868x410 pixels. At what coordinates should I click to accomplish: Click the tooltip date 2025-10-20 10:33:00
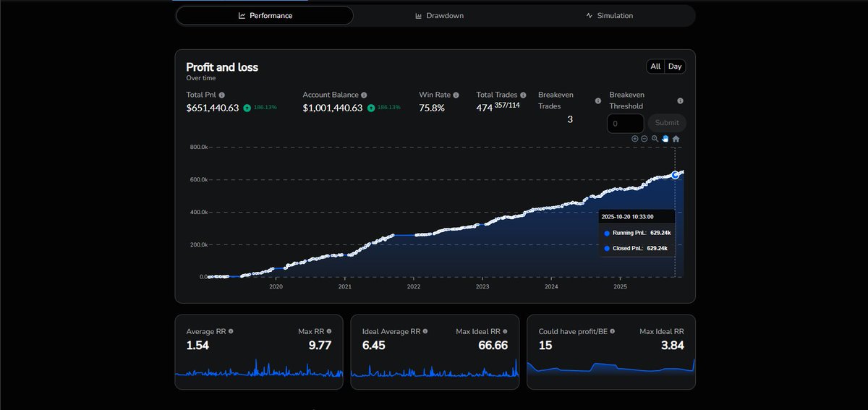(629, 216)
